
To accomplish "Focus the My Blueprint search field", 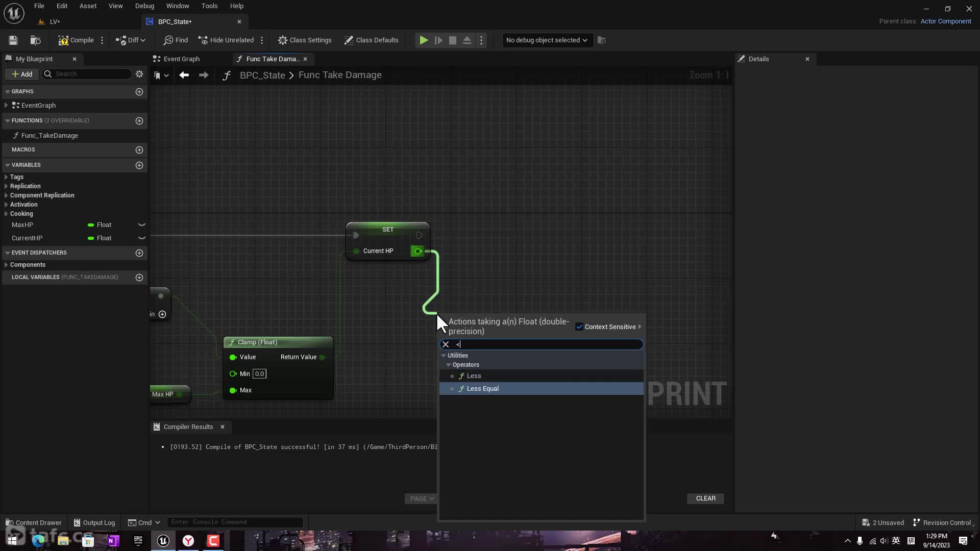I will pyautogui.click(x=87, y=74).
